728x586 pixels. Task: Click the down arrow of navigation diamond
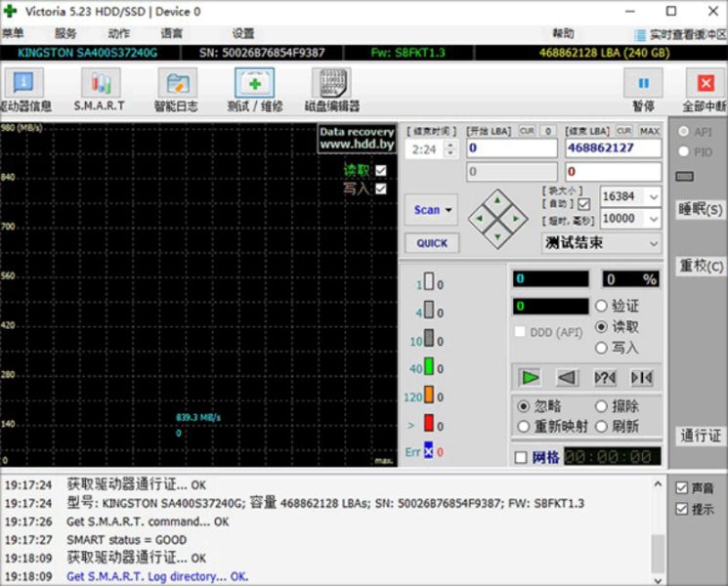coord(497,236)
